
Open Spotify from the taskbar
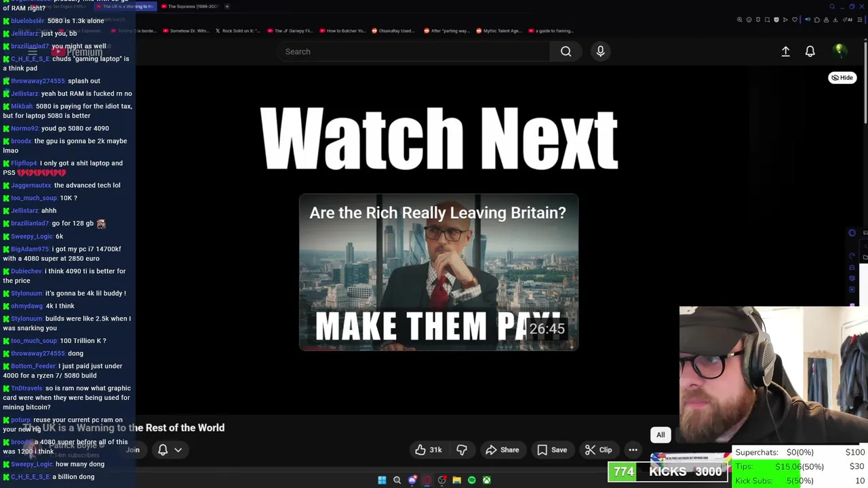coord(471,481)
